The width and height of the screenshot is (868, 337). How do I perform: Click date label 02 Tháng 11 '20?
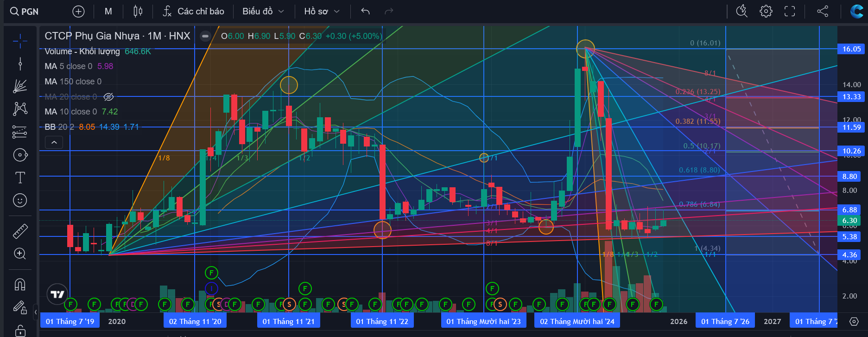coord(195,321)
